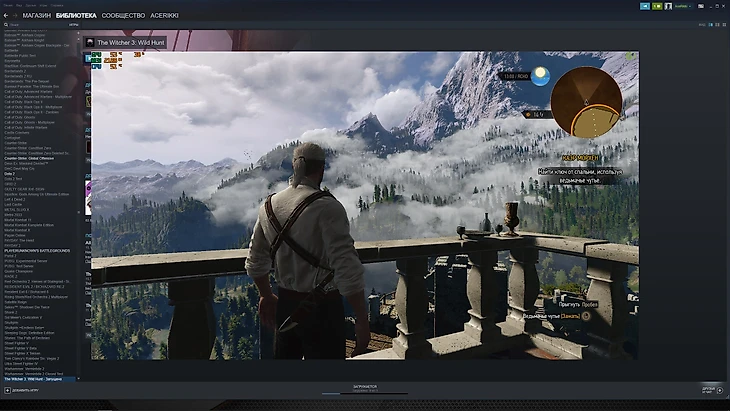Select Counter-Strike: Global Offensive in list
The image size is (730, 411).
point(29,158)
